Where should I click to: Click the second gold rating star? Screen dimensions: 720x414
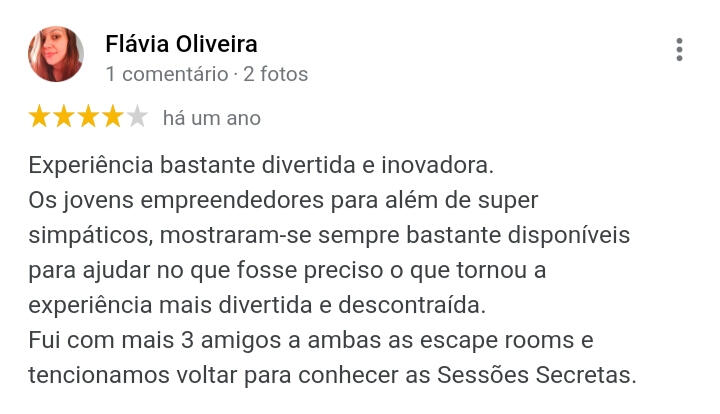pyautogui.click(x=64, y=118)
